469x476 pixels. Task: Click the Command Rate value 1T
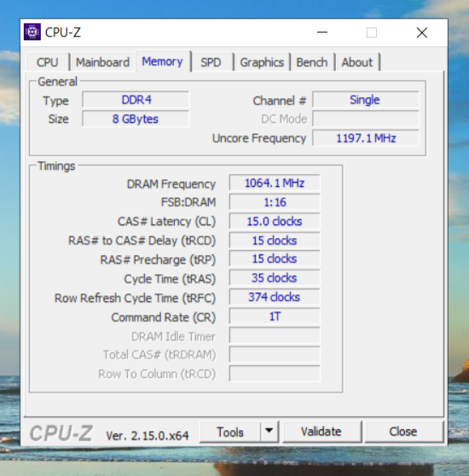(x=275, y=316)
